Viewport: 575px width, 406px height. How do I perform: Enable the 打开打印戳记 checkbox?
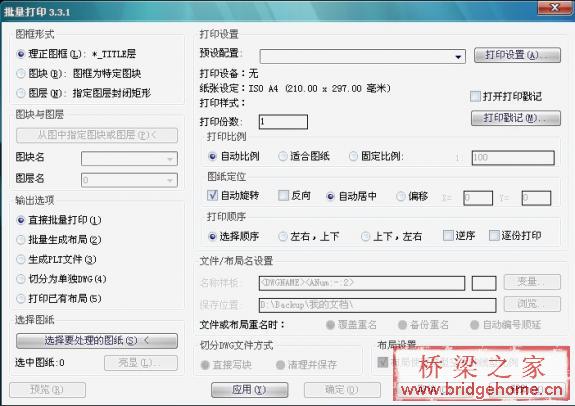(x=475, y=96)
